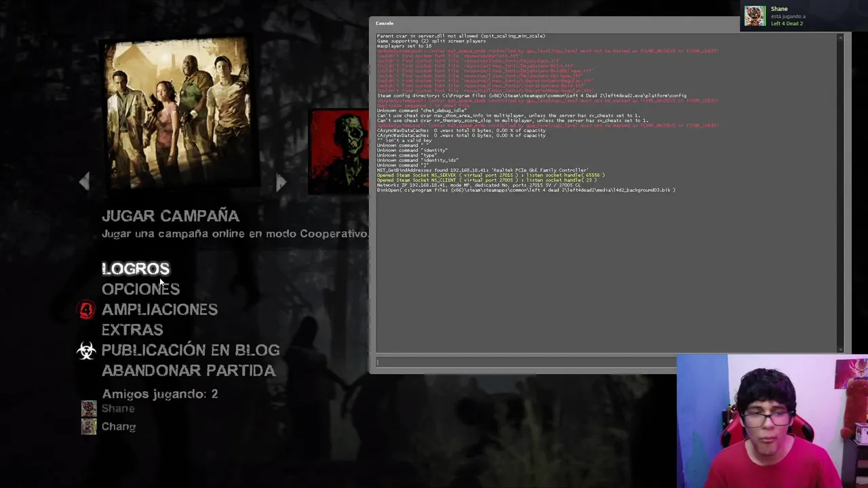Screen dimensions: 868x488
Task: Open the Opciones menu
Action: [140, 289]
